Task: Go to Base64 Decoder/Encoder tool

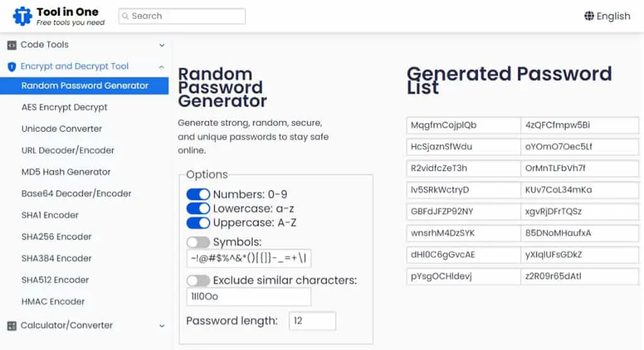Action: pos(76,194)
